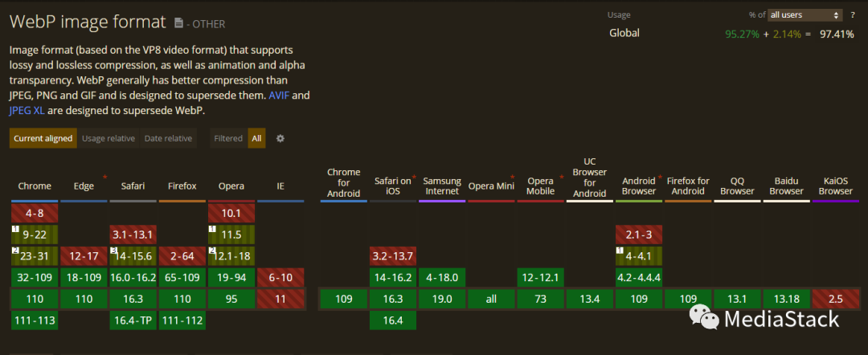Click footnote marker on Opera 11.5 cell
The height and width of the screenshot is (355, 868).
(x=212, y=230)
